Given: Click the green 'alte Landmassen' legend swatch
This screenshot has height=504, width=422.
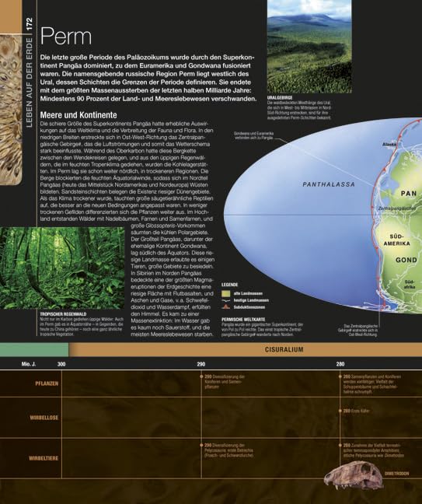Looking at the screenshot, I should tap(226, 293).
